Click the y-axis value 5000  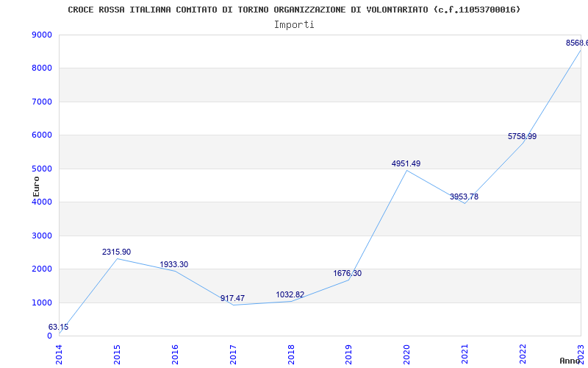coord(42,169)
